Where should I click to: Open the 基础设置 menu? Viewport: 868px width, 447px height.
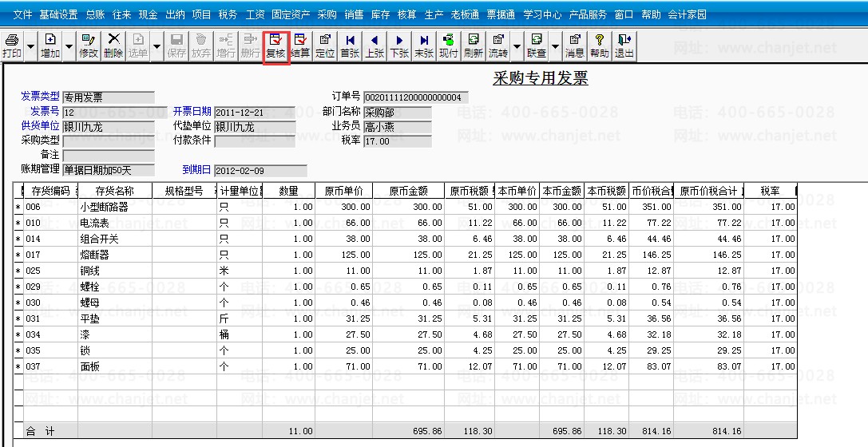pyautogui.click(x=58, y=15)
